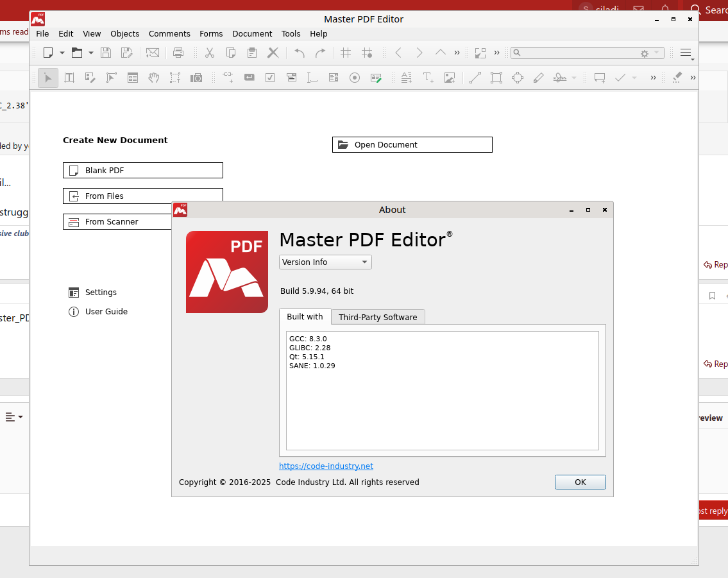Choose the Insert Image tool
This screenshot has width=728, height=578.
pos(450,78)
